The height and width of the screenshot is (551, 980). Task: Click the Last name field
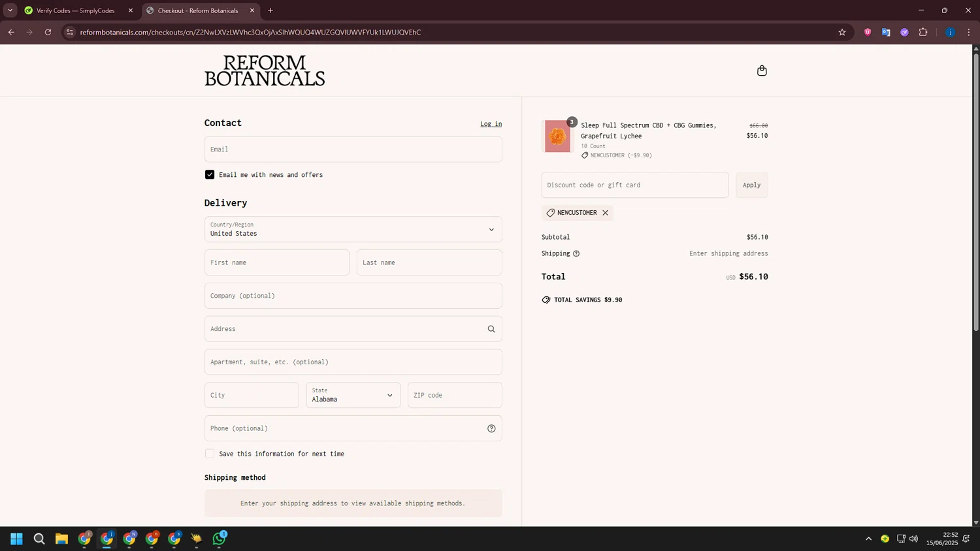click(x=429, y=262)
